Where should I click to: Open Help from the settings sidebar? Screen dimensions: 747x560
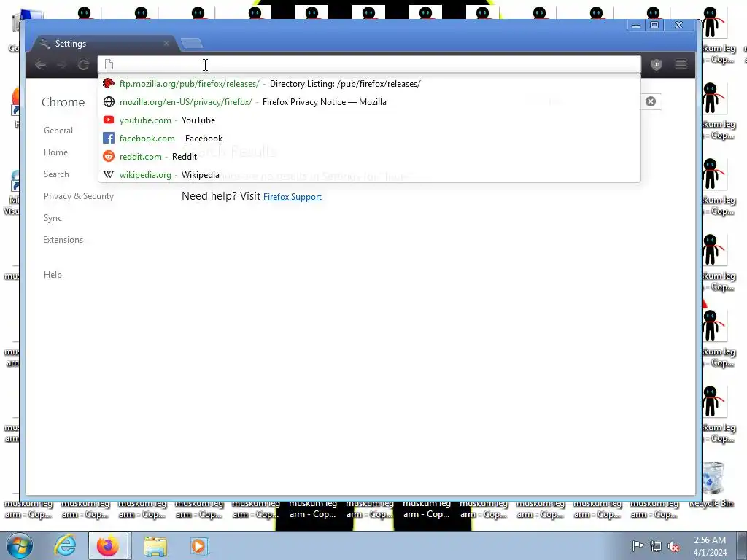coord(53,275)
